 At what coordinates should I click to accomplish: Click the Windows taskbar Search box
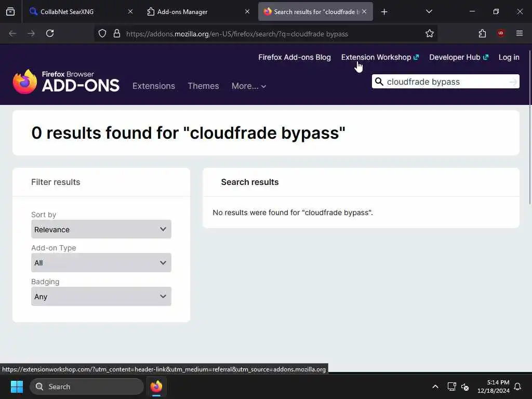87,387
